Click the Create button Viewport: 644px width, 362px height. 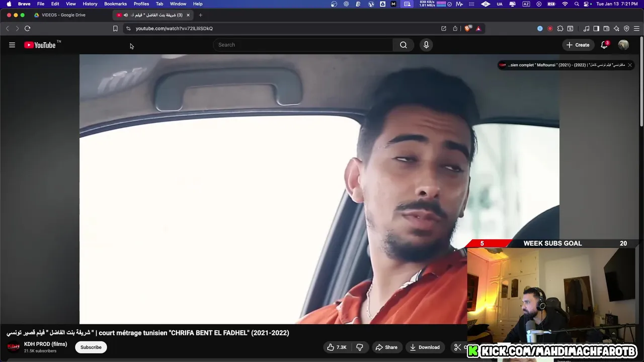578,45
